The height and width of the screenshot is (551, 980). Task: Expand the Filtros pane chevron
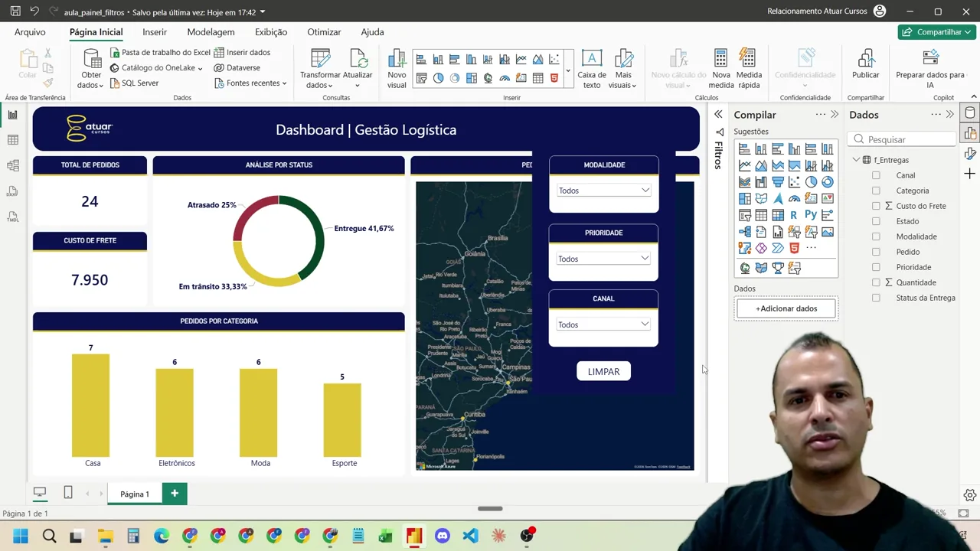pos(718,115)
